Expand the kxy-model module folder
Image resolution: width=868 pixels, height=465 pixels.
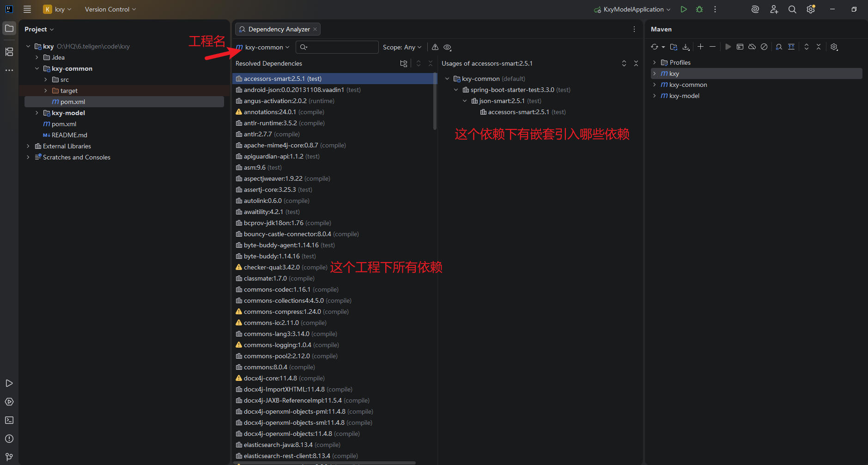pos(37,113)
